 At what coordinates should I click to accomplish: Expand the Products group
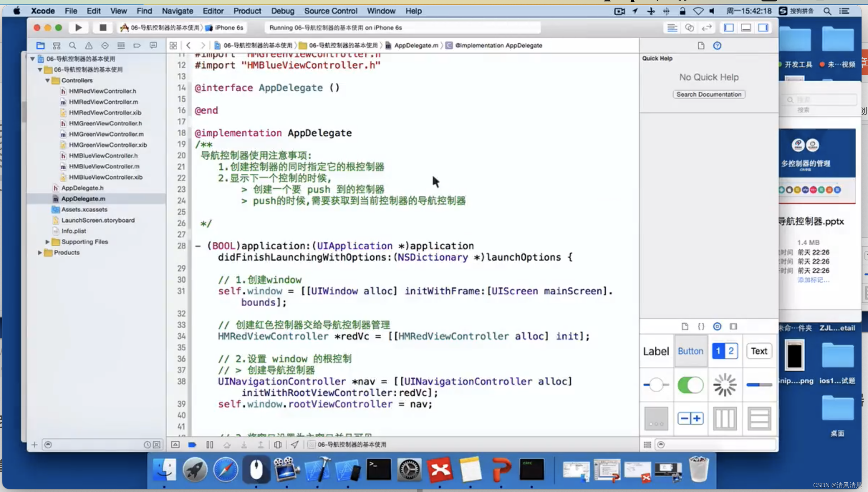(x=40, y=252)
